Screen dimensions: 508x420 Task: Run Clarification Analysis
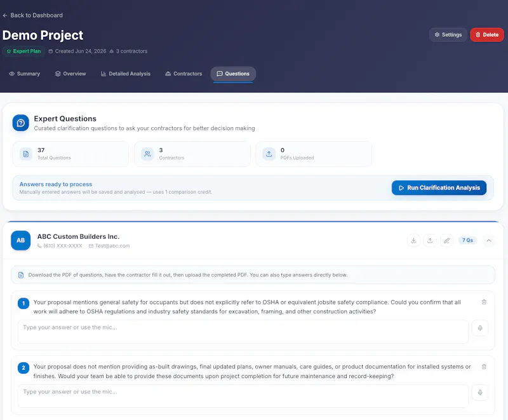click(x=439, y=187)
